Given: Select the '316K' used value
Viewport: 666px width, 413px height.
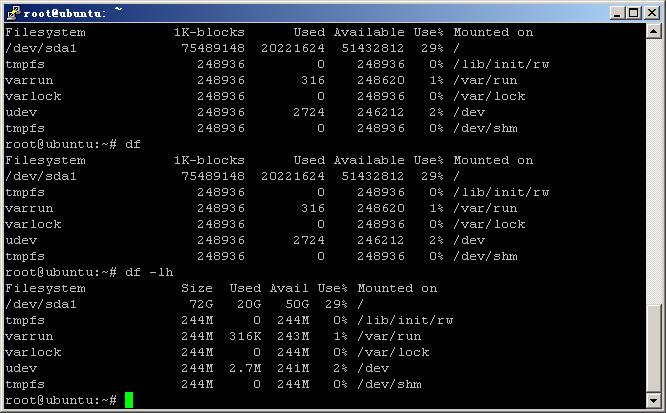Looking at the screenshot, I should pos(245,336).
